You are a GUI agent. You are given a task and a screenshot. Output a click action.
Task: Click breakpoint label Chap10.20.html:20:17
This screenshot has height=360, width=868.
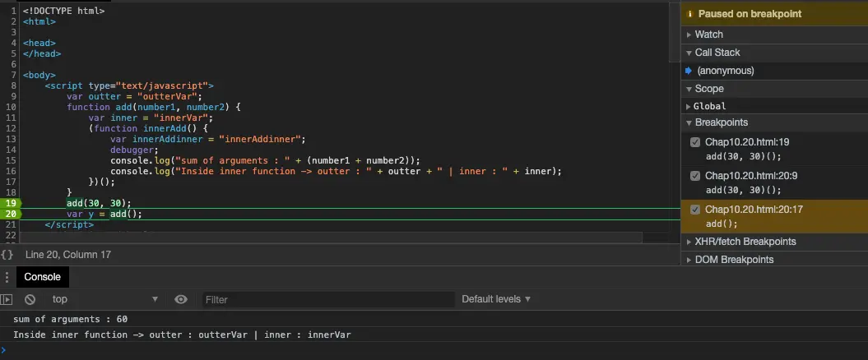click(x=754, y=210)
